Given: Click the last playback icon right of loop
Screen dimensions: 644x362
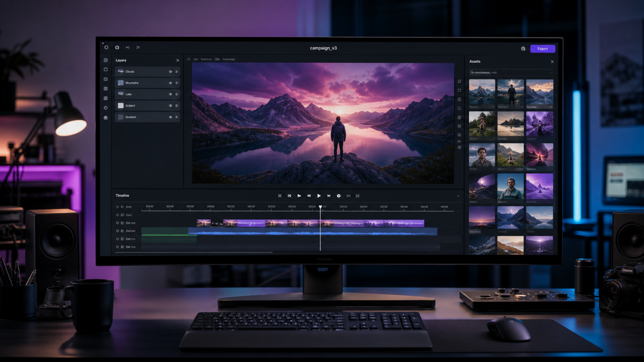Looking at the screenshot, I should coord(357,196).
